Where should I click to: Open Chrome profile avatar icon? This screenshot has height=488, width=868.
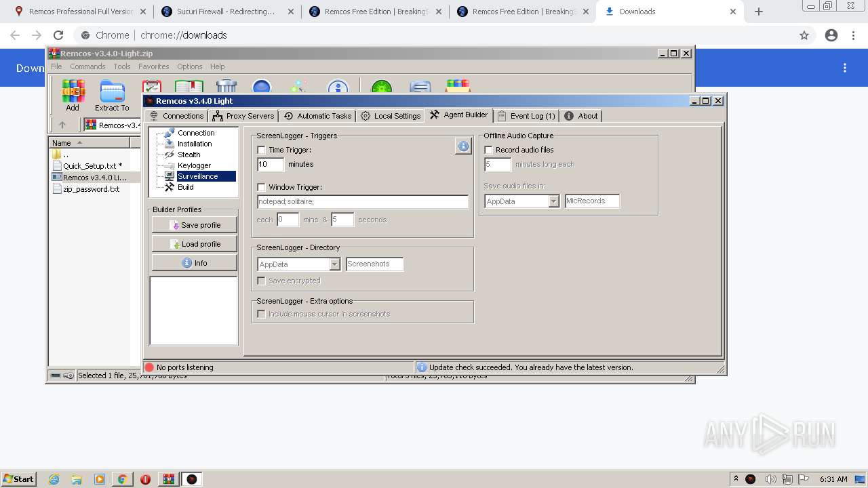pos(831,35)
